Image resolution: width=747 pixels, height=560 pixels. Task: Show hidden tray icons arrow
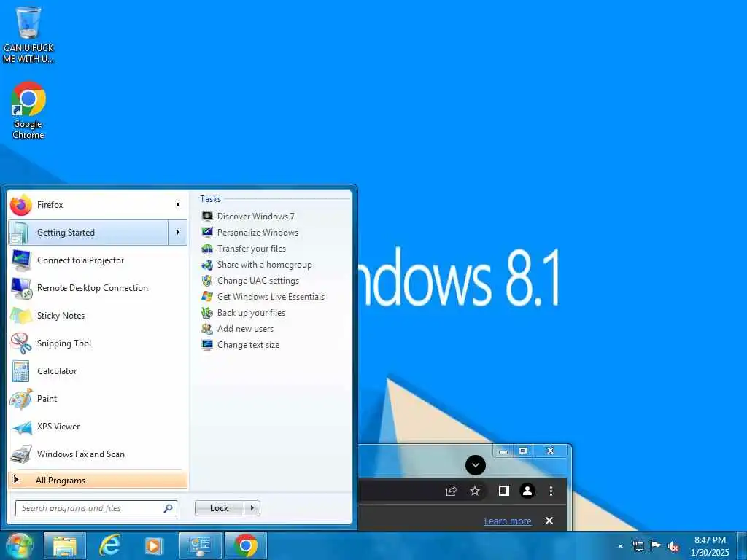[620, 546]
